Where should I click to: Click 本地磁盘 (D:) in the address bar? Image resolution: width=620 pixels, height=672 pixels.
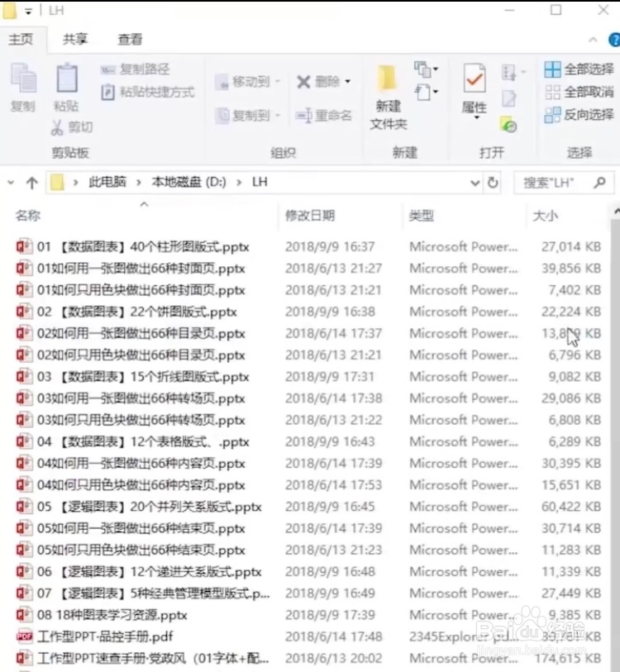pos(188,182)
